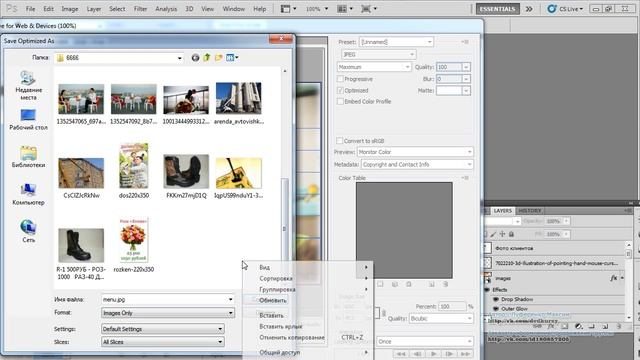Open the Slices dropdown showing All Slices
The image size is (640, 360).
(x=162, y=342)
